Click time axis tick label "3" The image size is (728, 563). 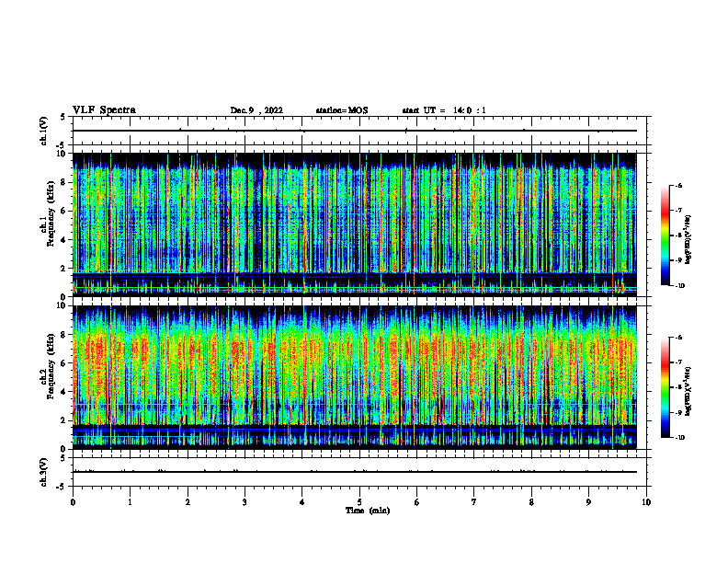pyautogui.click(x=245, y=502)
